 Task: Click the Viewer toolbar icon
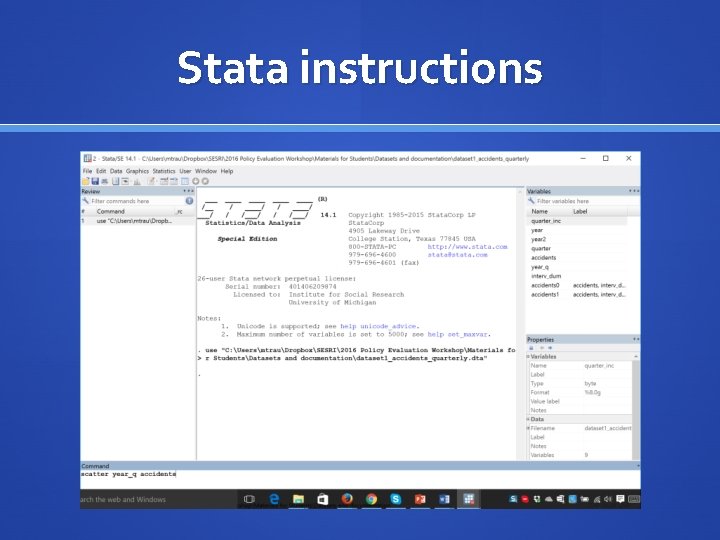tap(125, 181)
